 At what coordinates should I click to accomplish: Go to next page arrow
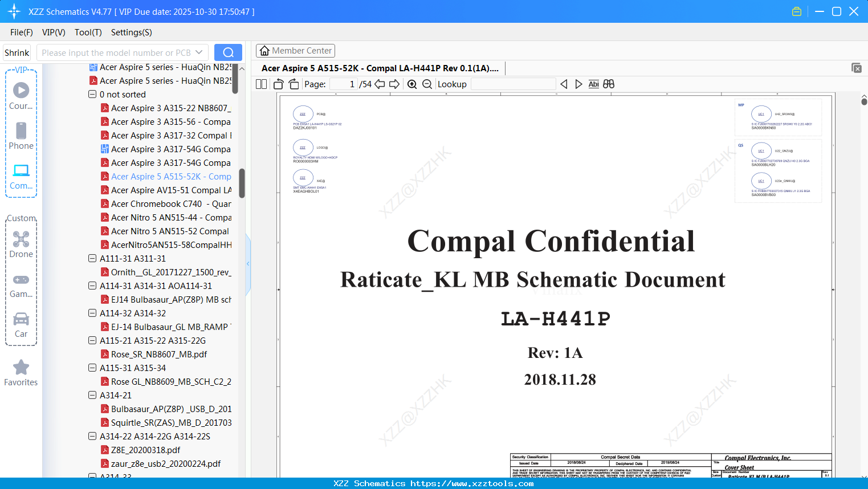(394, 84)
